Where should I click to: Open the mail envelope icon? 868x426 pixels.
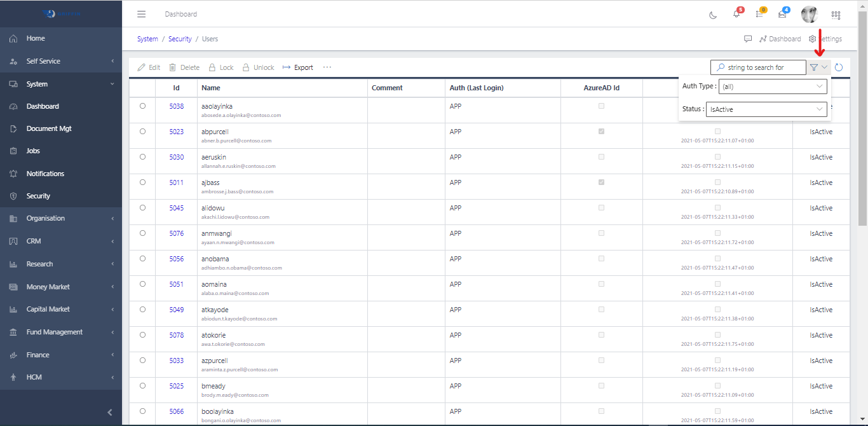(x=782, y=15)
